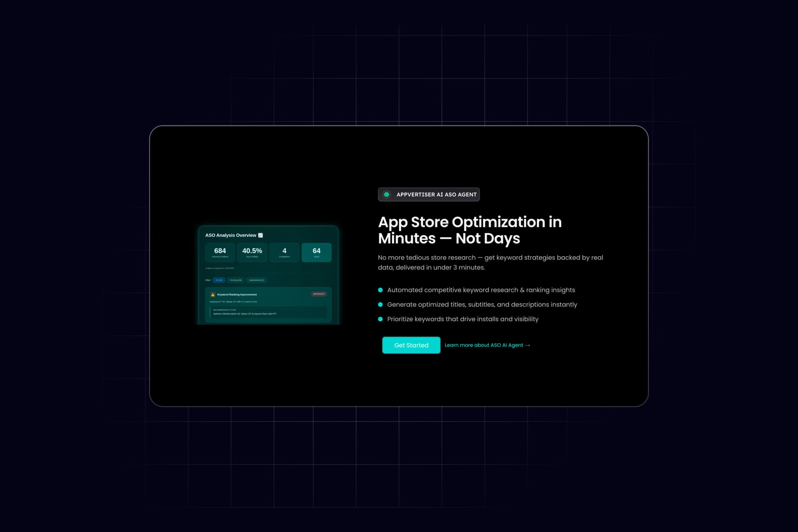Image resolution: width=798 pixels, height=532 pixels.
Task: Click the Analysis completed date line
Action: (x=220, y=268)
